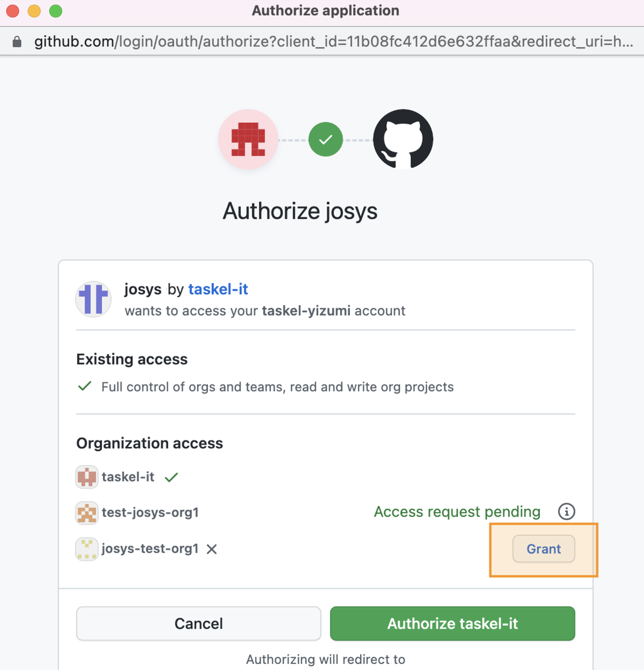The image size is (644, 670).
Task: Click the taskel-it organization avatar
Action: 87,477
